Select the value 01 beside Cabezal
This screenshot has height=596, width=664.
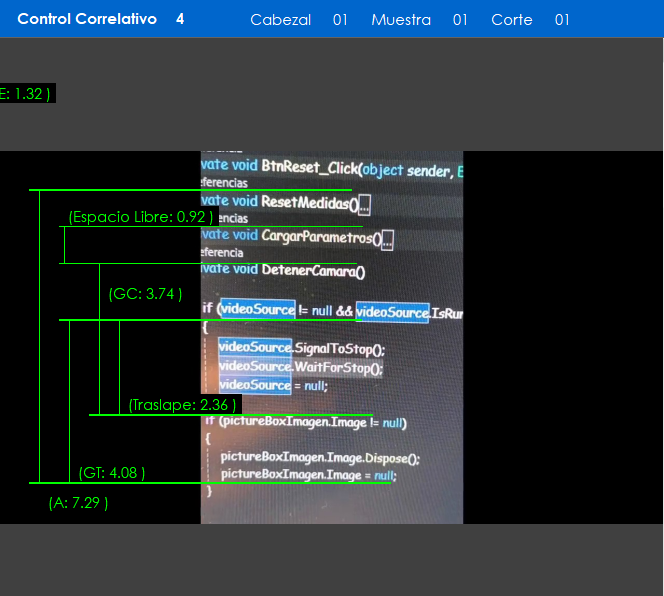coord(341,20)
